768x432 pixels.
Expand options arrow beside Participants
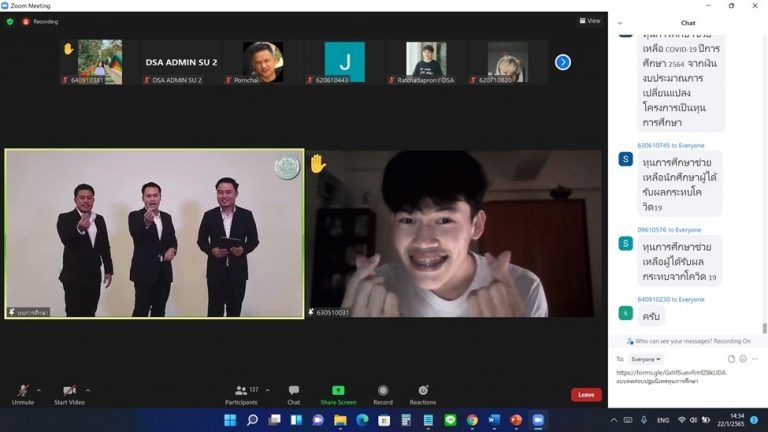point(267,390)
